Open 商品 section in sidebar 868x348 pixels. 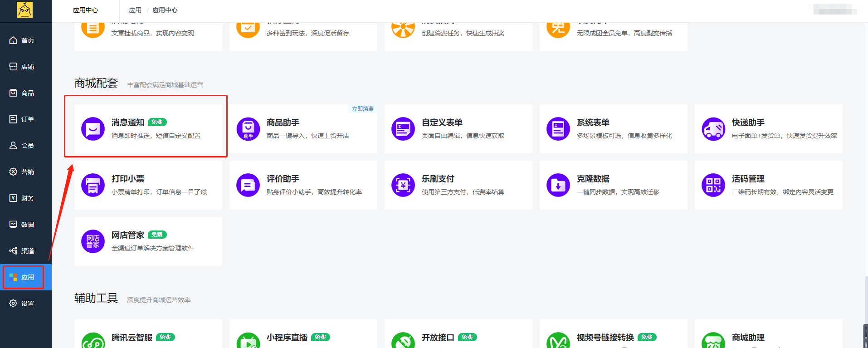(x=26, y=93)
